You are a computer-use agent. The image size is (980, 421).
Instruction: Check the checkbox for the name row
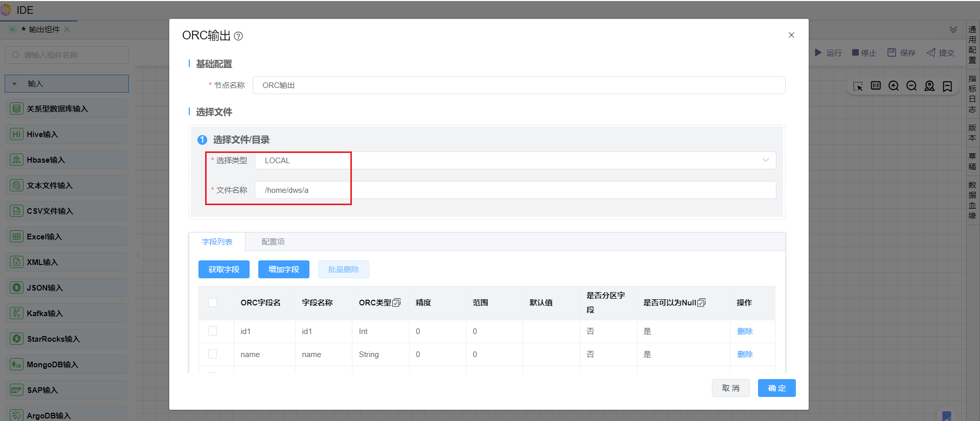point(213,354)
